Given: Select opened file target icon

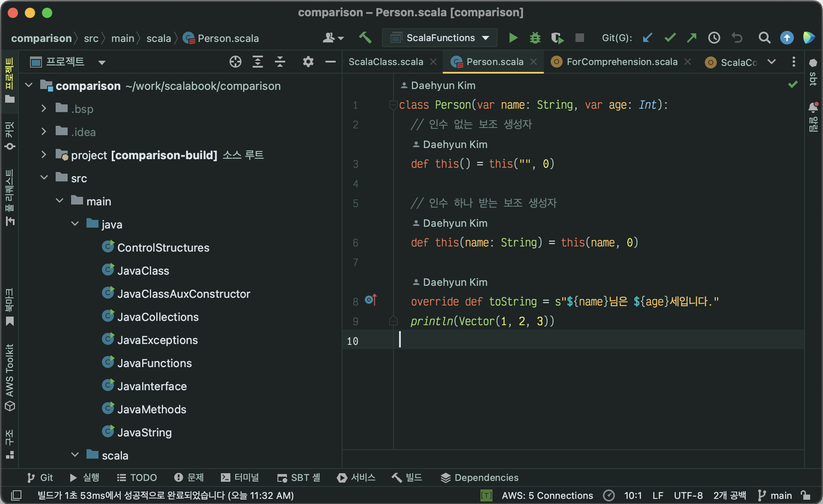Looking at the screenshot, I should click(235, 62).
